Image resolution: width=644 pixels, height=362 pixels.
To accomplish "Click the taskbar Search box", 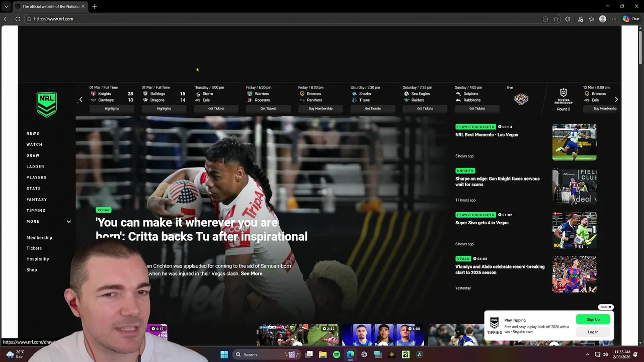I will point(266,354).
